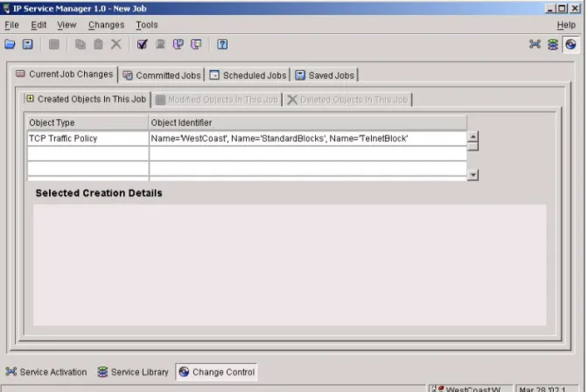
Task: Switch to the Scheduled Jobs tab
Action: 248,75
